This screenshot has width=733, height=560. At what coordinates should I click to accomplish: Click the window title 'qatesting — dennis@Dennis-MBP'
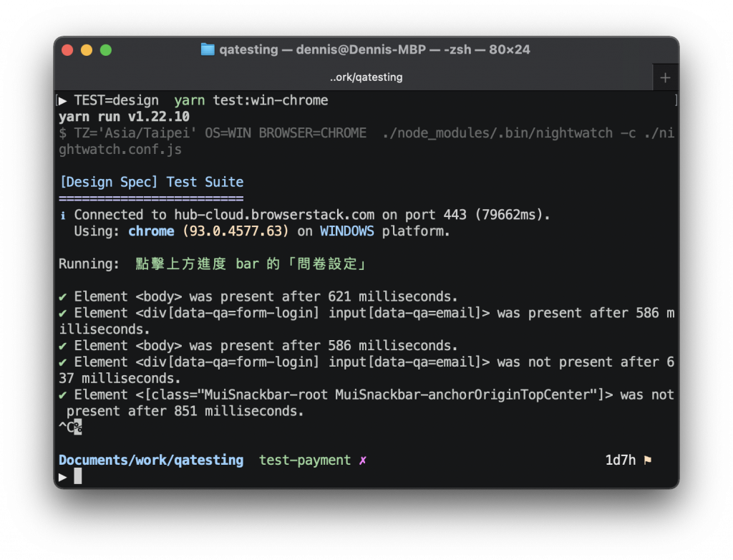(323, 49)
